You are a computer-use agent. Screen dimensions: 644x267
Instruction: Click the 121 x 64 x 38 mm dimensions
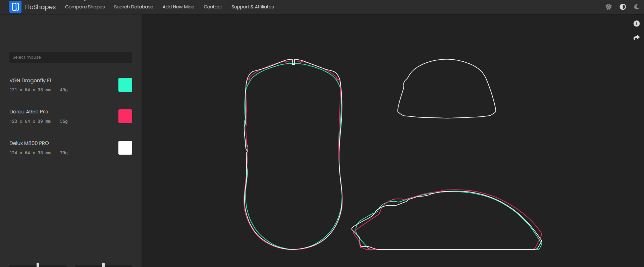tap(30, 90)
